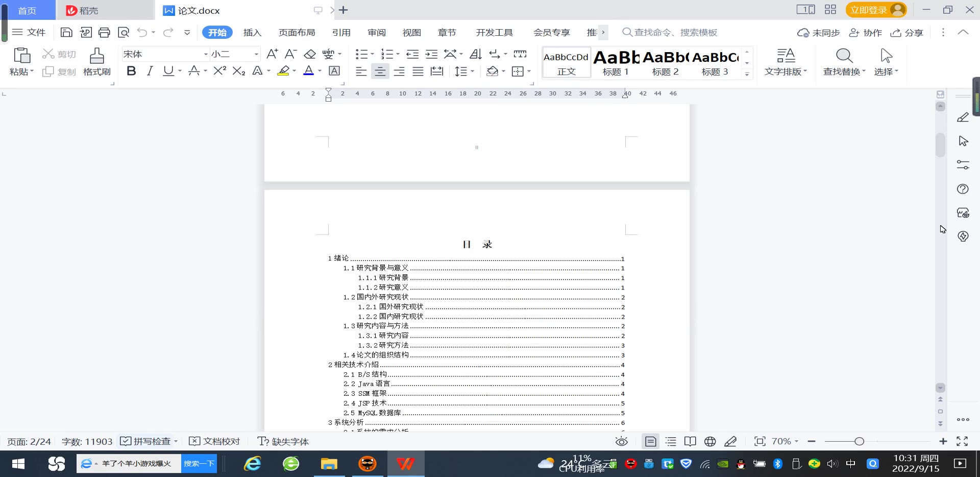Image resolution: width=980 pixels, height=477 pixels.
Task: Toggle align right
Action: tap(399, 71)
